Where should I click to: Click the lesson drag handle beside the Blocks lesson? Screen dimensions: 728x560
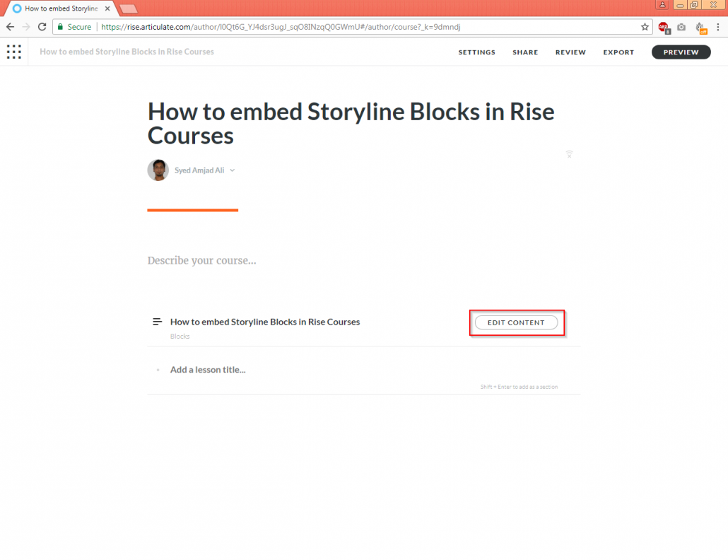pos(155,322)
